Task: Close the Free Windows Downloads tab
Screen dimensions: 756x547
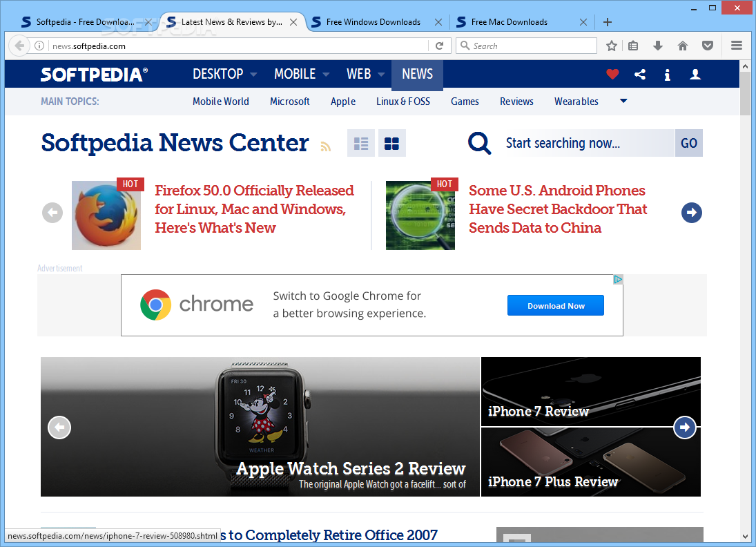Action: (438, 22)
